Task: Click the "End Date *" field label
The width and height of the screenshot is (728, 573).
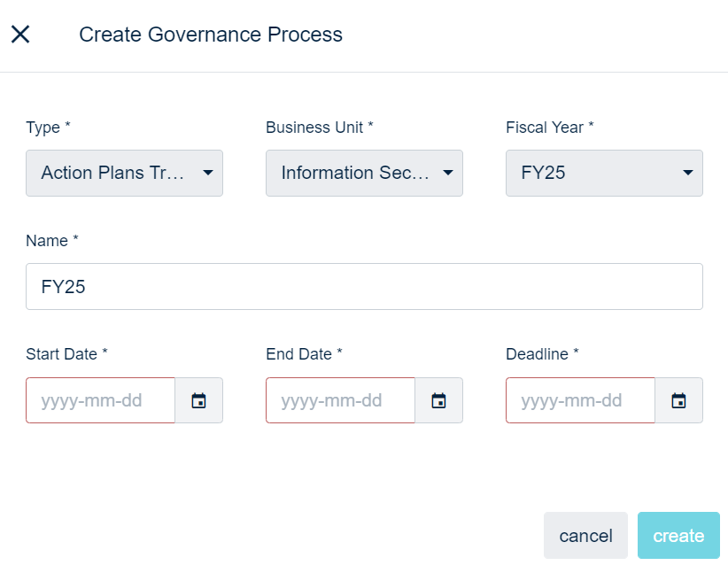Action: click(304, 354)
